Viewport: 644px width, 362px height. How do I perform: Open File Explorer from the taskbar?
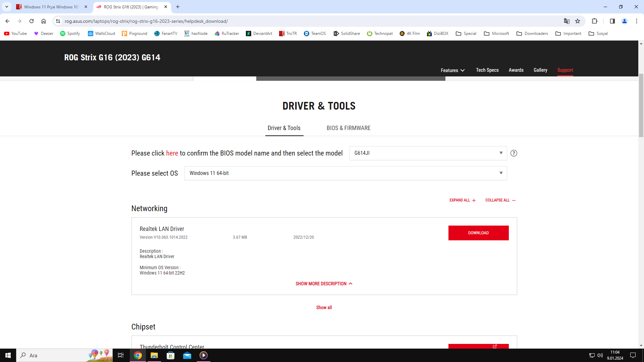click(x=154, y=355)
